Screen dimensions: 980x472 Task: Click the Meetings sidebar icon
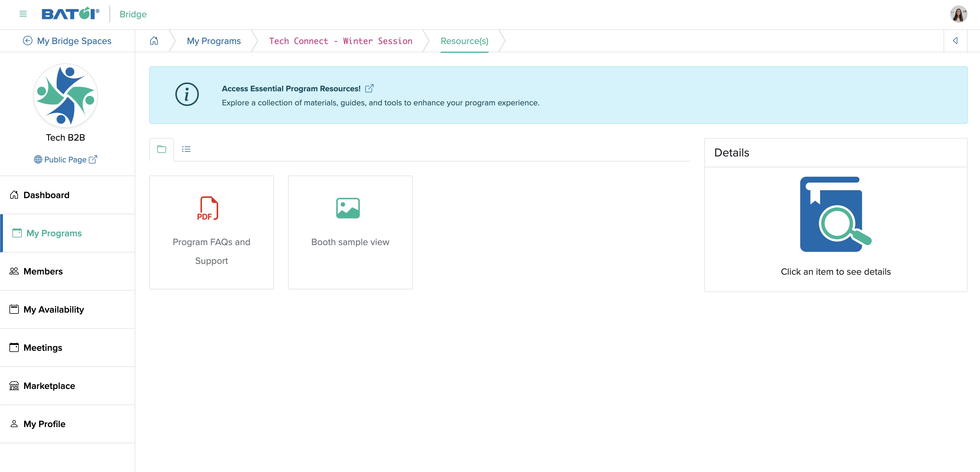pos(14,347)
